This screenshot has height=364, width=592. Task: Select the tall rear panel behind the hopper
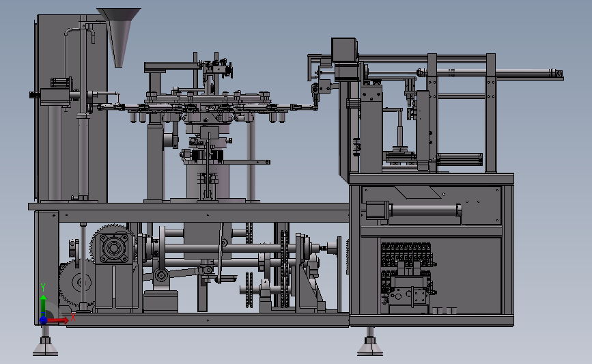tap(72, 109)
